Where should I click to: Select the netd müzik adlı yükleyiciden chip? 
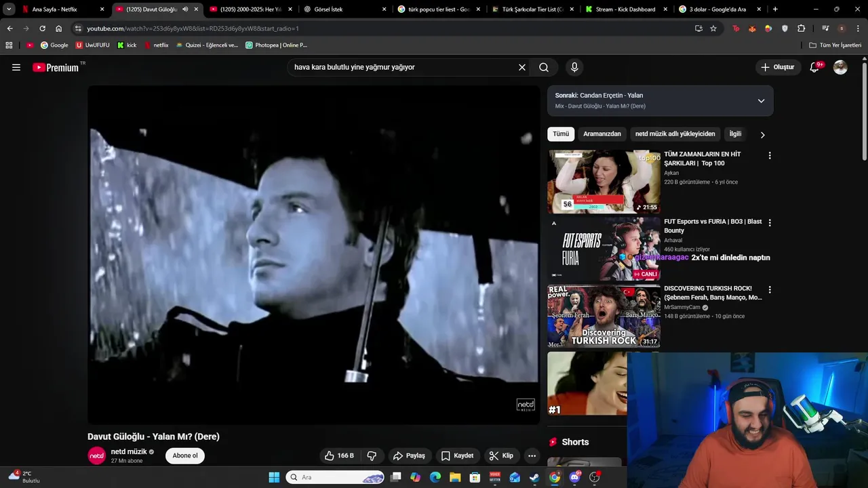click(675, 134)
